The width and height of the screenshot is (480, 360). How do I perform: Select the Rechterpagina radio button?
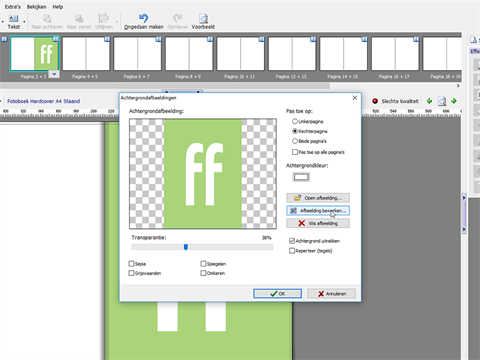point(295,131)
